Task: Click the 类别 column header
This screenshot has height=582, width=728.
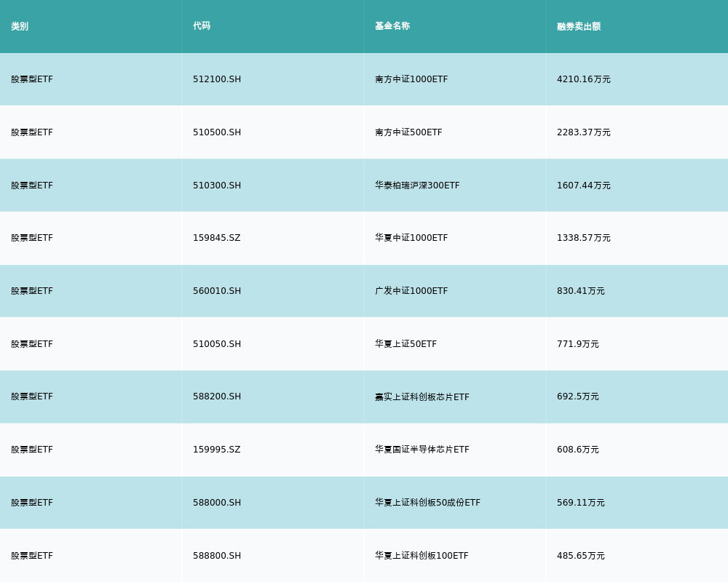Action: point(20,26)
